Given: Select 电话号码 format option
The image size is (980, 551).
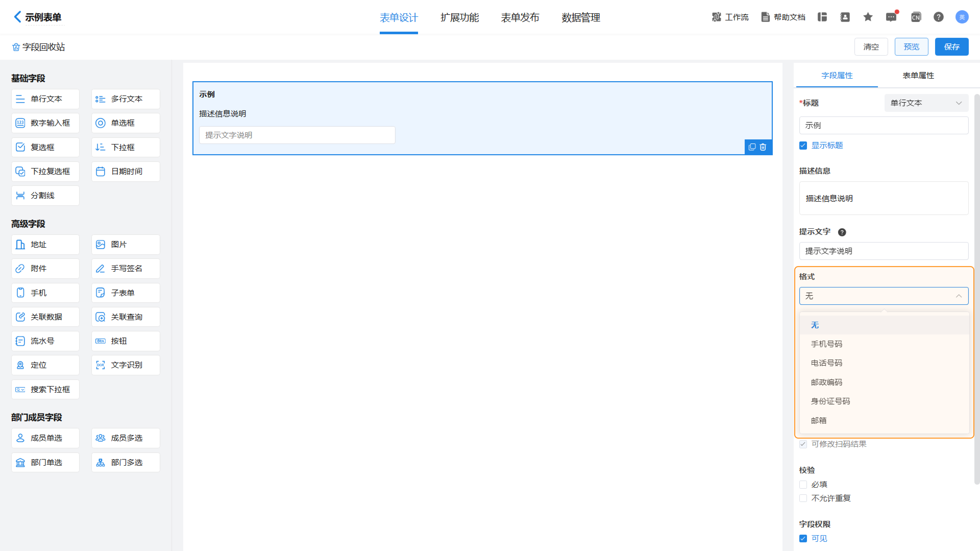Looking at the screenshot, I should click(x=884, y=363).
